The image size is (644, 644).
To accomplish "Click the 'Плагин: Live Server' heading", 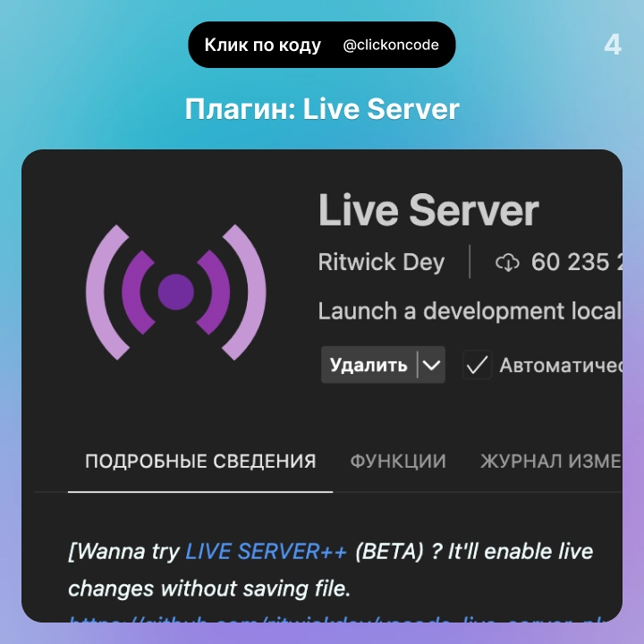I will click(322, 109).
